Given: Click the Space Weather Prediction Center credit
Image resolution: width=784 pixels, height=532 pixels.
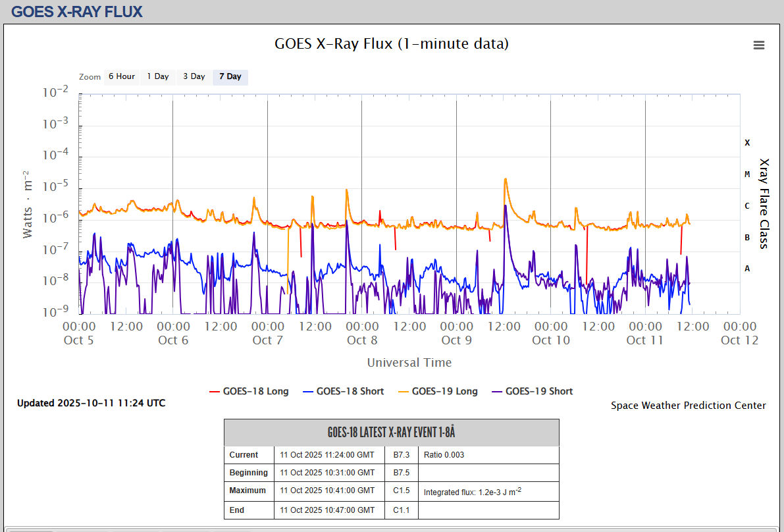Looking at the screenshot, I should (x=688, y=406).
